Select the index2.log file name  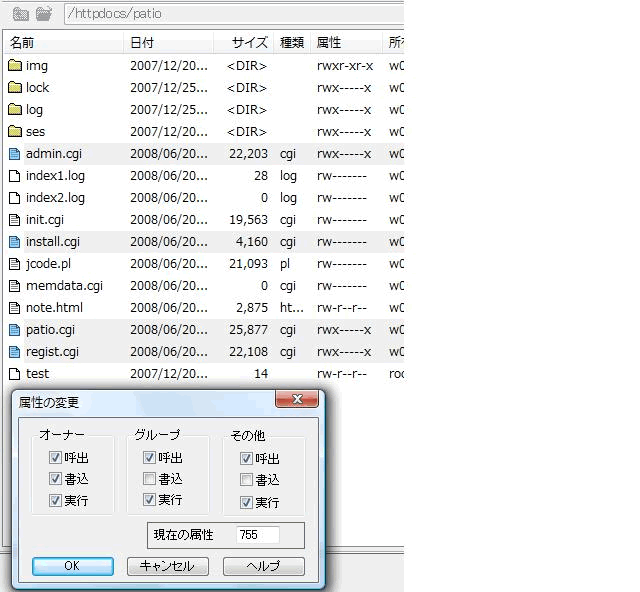56,198
